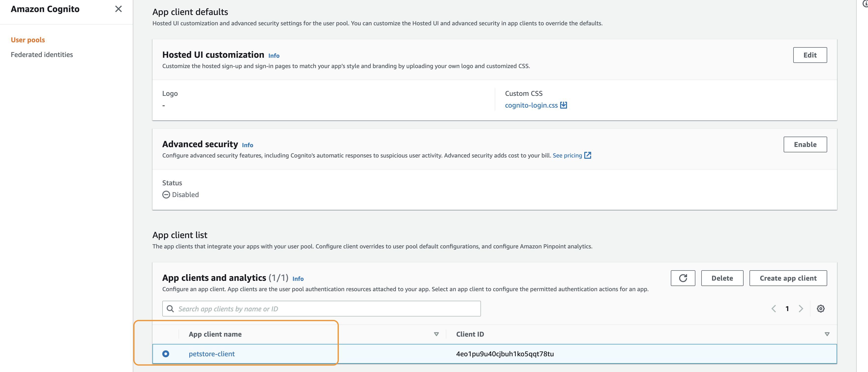Image resolution: width=868 pixels, height=372 pixels.
Task: Open Info for Advanced security
Action: coord(247,145)
